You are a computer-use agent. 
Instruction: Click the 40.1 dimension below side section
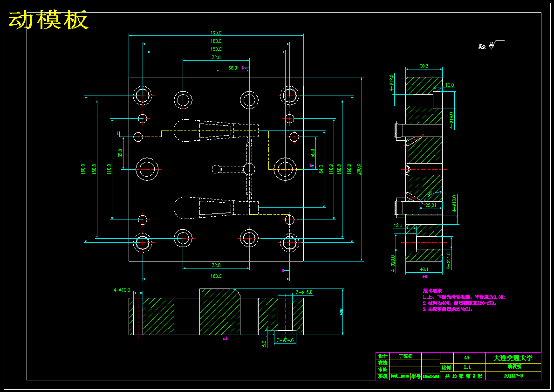(x=424, y=269)
